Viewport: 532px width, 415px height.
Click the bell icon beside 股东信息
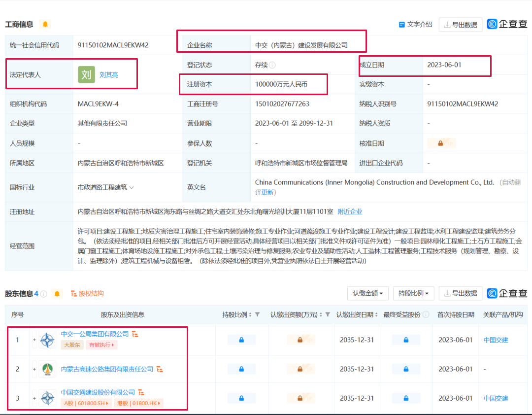[57, 293]
